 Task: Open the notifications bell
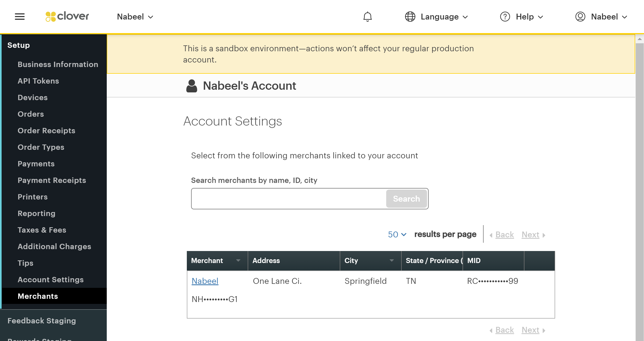[x=367, y=17]
